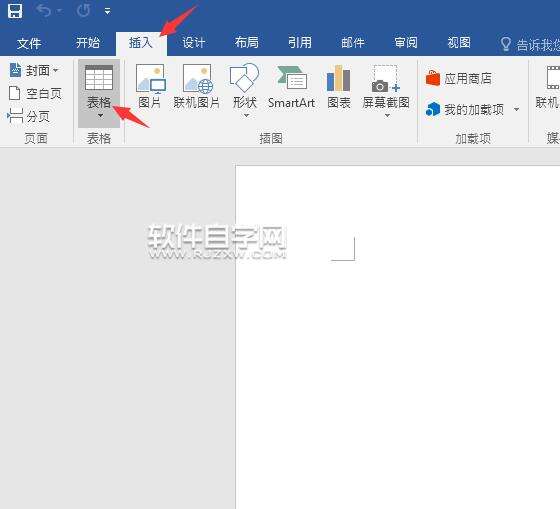Image resolution: width=560 pixels, height=509 pixels.
Task: Expand 封面 cover page dropdown
Action: click(x=56, y=70)
